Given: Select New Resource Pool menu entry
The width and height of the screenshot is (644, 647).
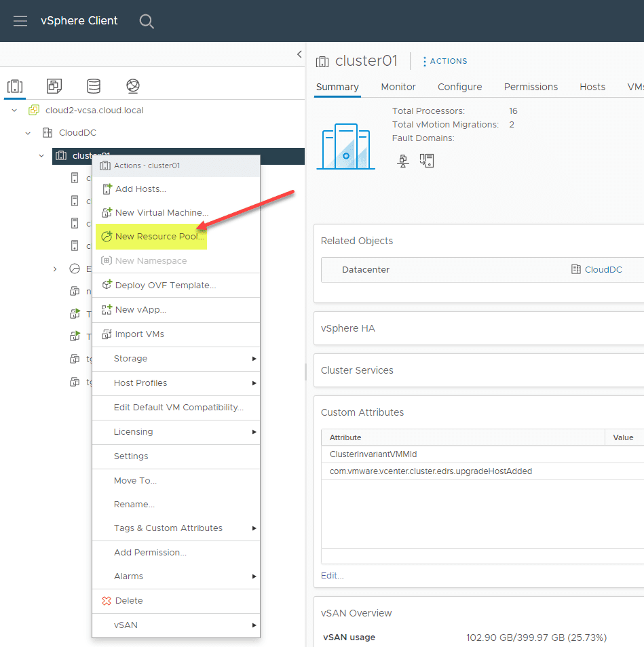Looking at the screenshot, I should click(x=159, y=237).
